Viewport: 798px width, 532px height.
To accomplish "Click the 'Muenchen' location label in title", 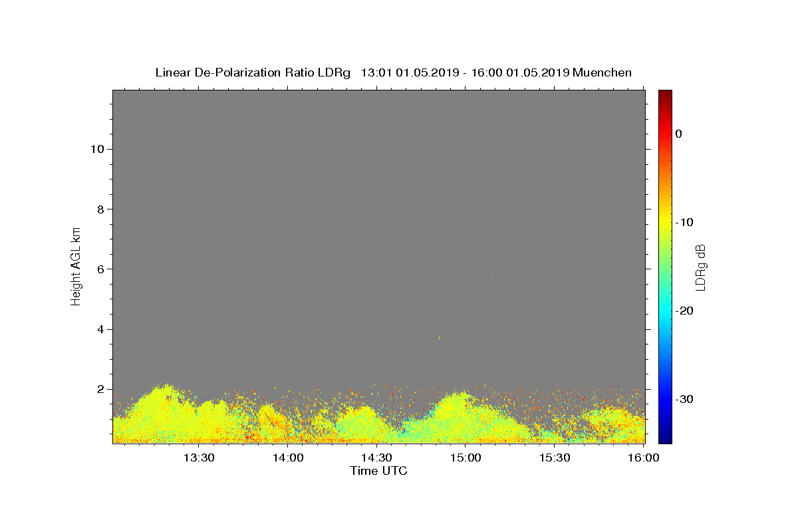I will point(602,72).
